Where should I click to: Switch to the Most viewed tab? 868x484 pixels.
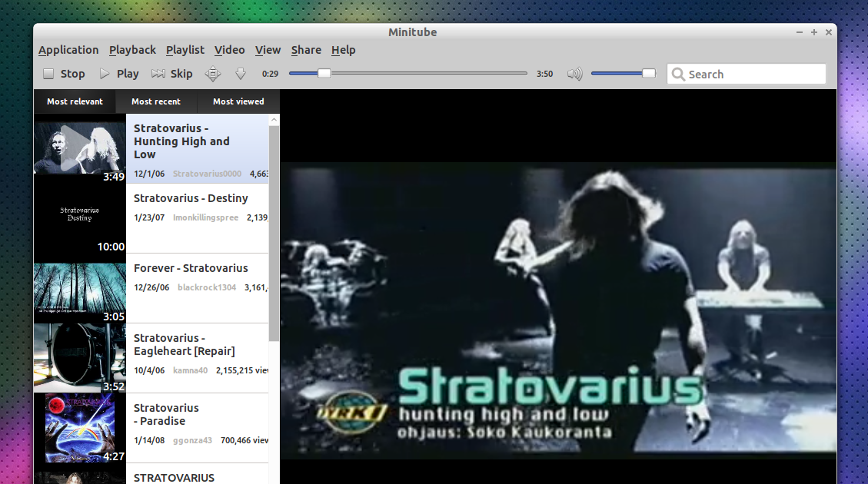[238, 101]
